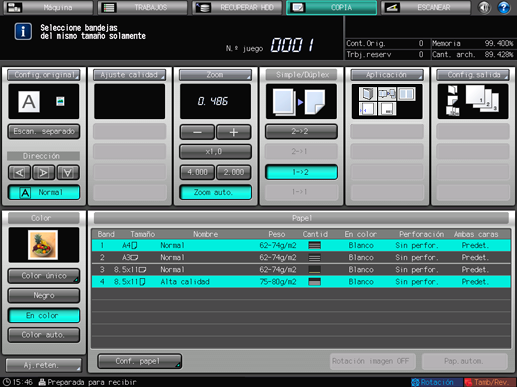Open help with the question mark icon
The image size is (517, 387).
(x=504, y=7)
